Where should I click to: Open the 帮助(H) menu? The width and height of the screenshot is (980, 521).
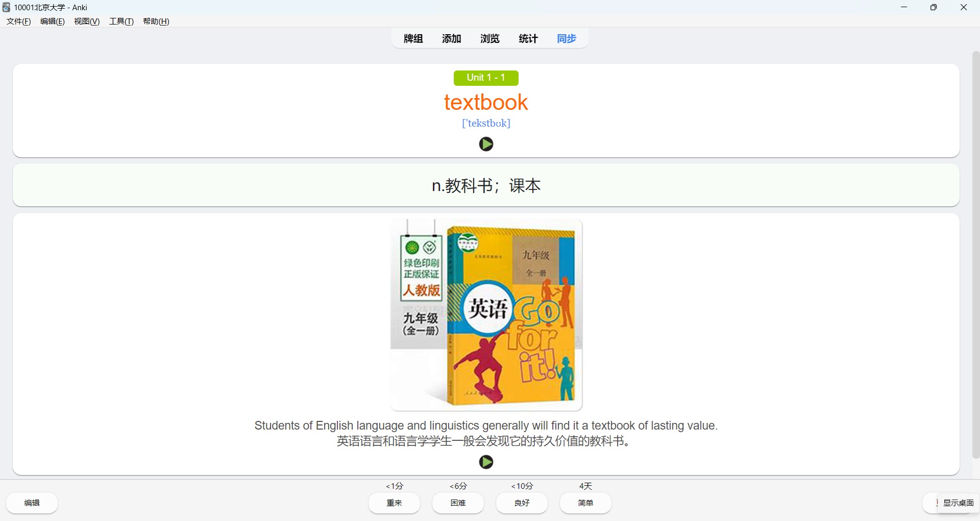[156, 21]
